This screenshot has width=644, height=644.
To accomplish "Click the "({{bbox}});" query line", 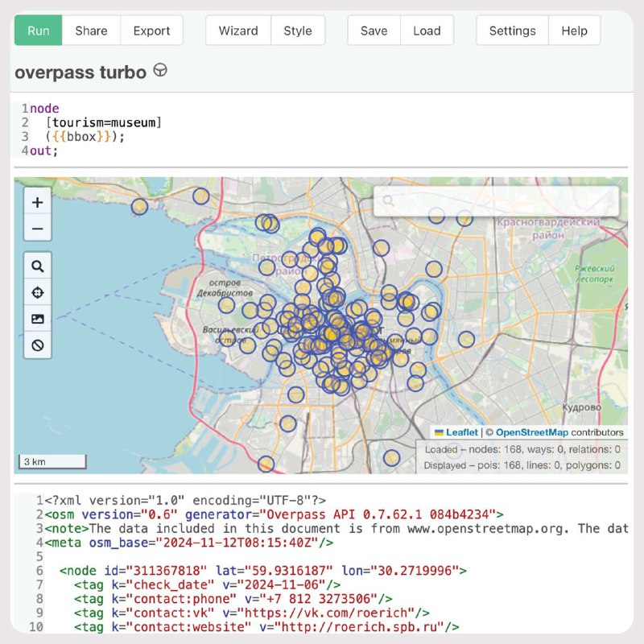I will [x=85, y=136].
